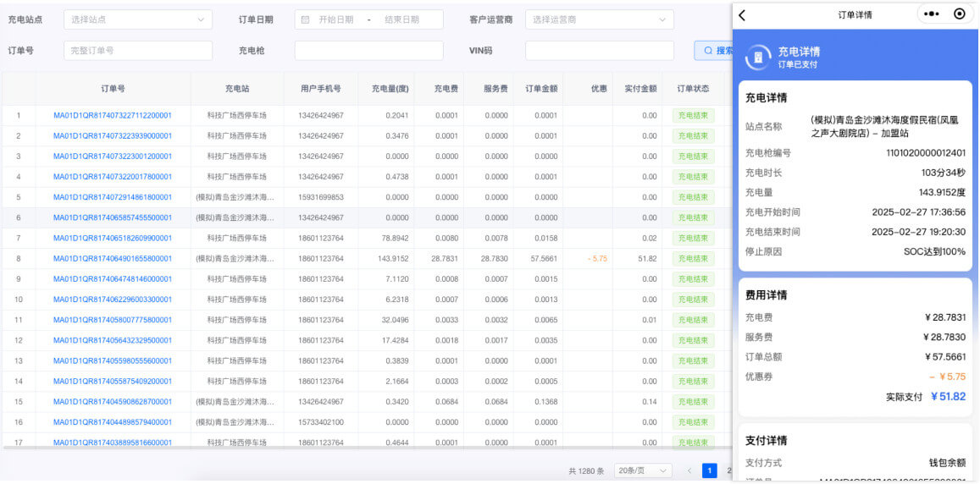Click 充电结束 status tag in row 1

pos(693,116)
